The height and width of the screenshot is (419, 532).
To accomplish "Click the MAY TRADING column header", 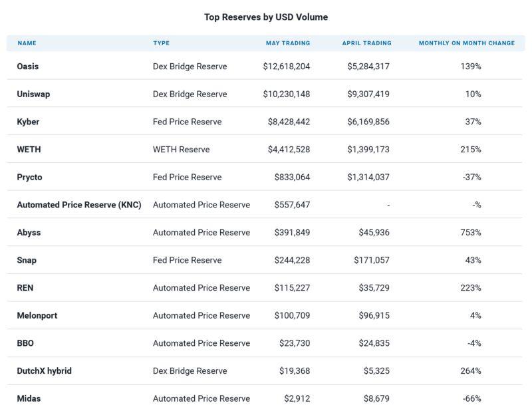I will [288, 43].
